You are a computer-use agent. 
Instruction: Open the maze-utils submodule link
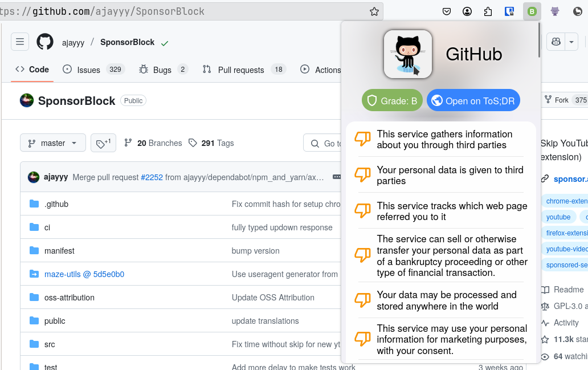(x=84, y=274)
